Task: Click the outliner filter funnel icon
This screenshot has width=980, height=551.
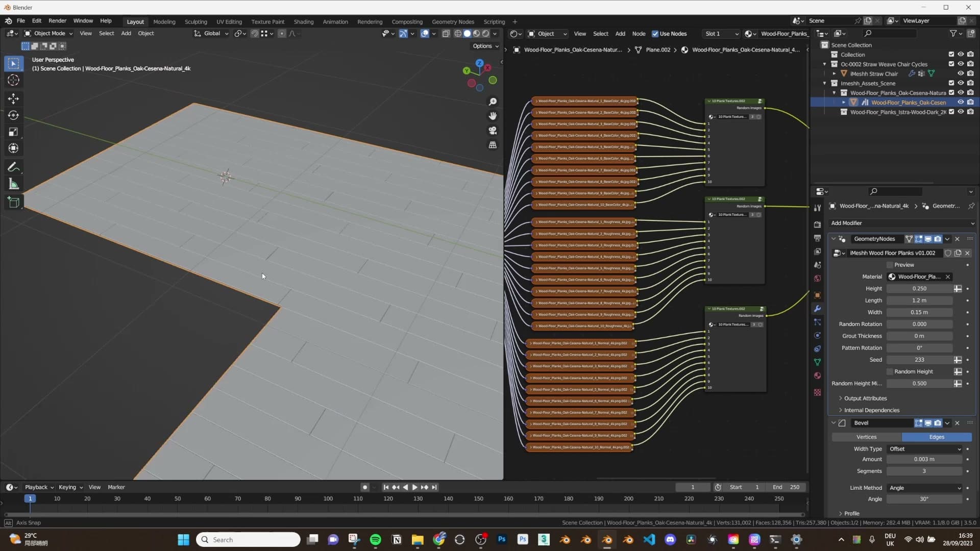Action: pos(953,34)
